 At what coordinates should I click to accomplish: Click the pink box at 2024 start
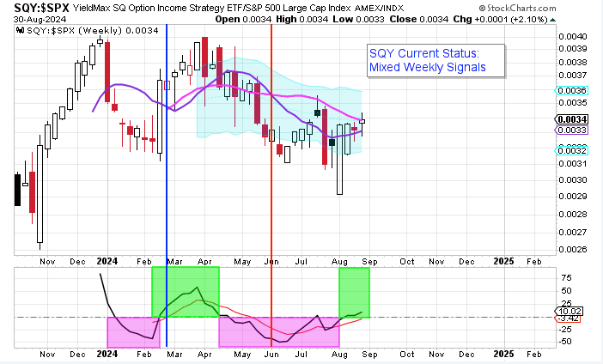(132, 332)
